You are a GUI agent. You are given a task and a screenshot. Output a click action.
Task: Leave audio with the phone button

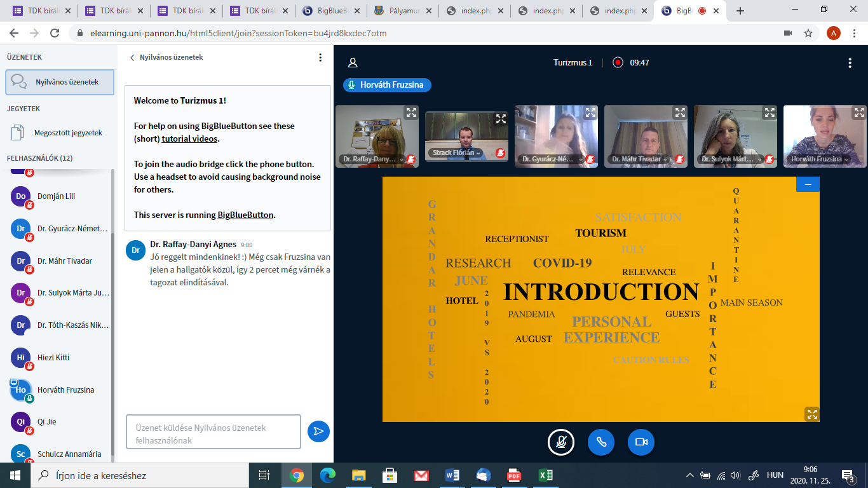pos(601,442)
